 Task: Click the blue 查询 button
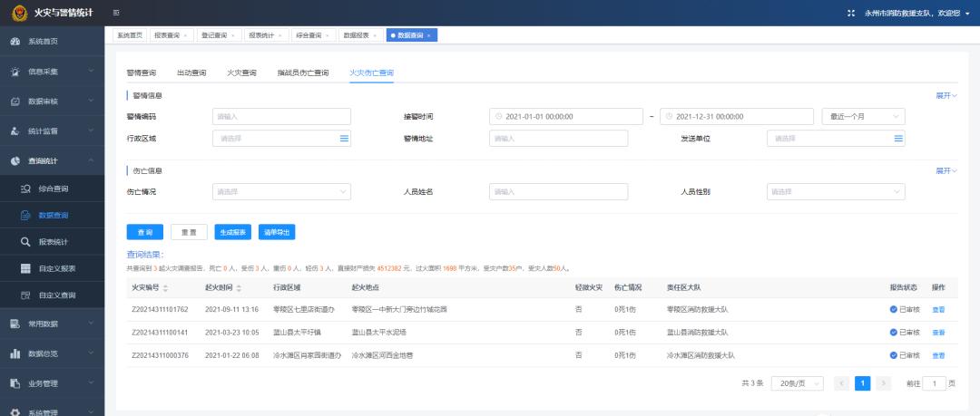[x=145, y=232]
